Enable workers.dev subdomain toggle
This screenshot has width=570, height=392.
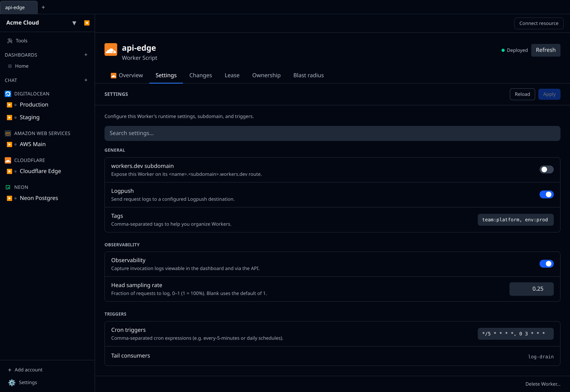546,169
